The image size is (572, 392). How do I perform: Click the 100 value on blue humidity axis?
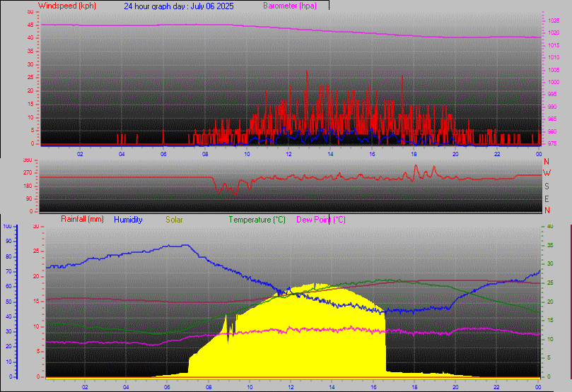(x=7, y=226)
